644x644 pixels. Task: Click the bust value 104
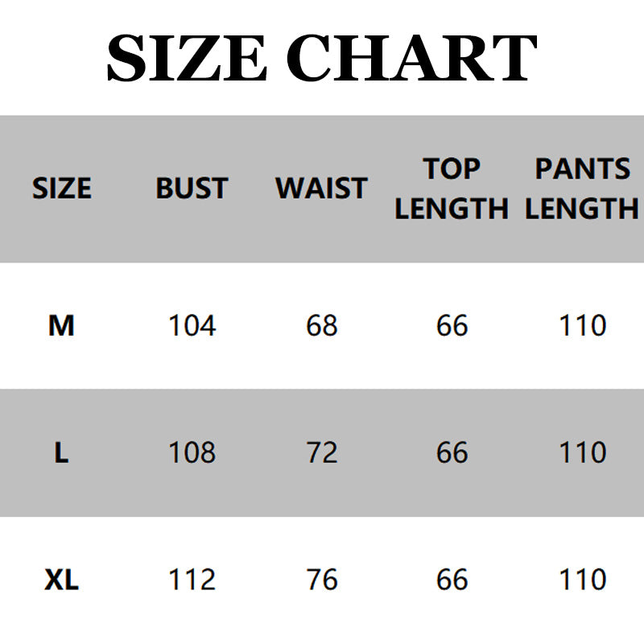coord(192,326)
